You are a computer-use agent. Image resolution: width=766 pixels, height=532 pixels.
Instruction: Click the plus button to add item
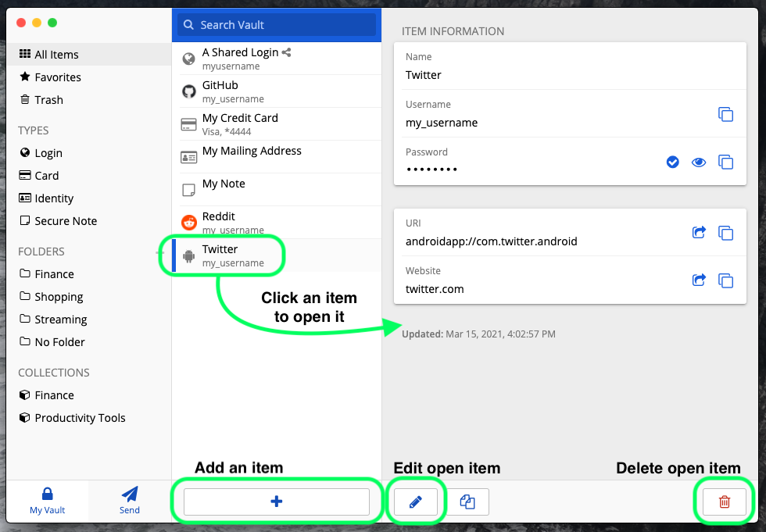(x=277, y=502)
